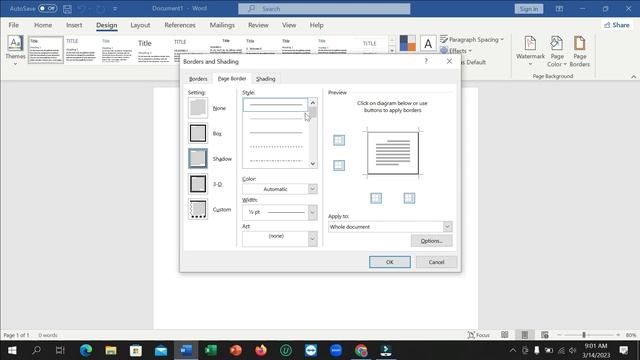Screen dimensions: 640x360
Task: Click the Sign in button
Action: click(529, 9)
